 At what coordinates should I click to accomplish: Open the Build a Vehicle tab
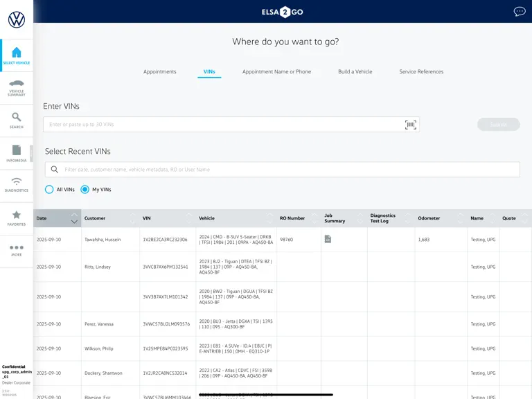tap(355, 71)
